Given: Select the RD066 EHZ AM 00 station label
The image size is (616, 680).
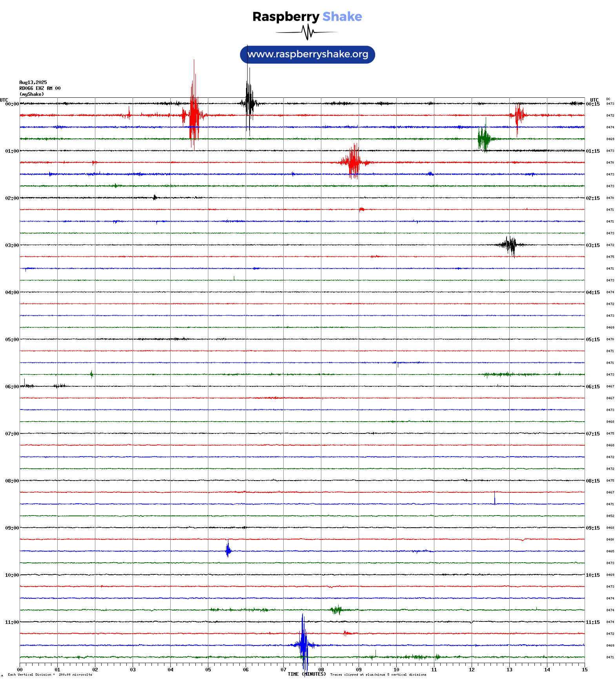Looking at the screenshot, I should [40, 88].
